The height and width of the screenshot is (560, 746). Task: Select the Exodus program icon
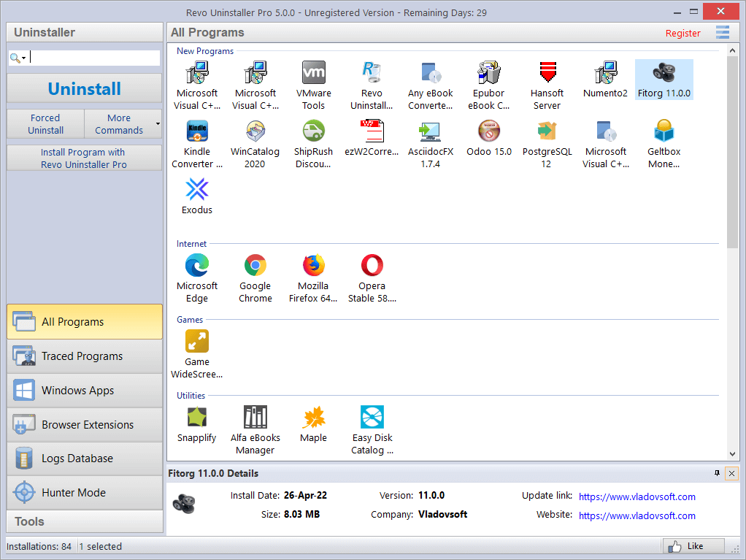(197, 191)
